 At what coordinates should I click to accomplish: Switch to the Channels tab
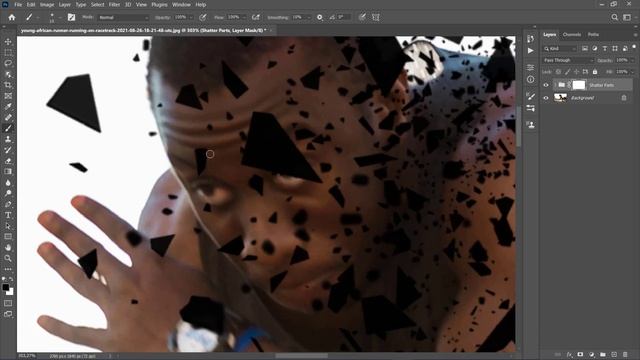(x=571, y=35)
